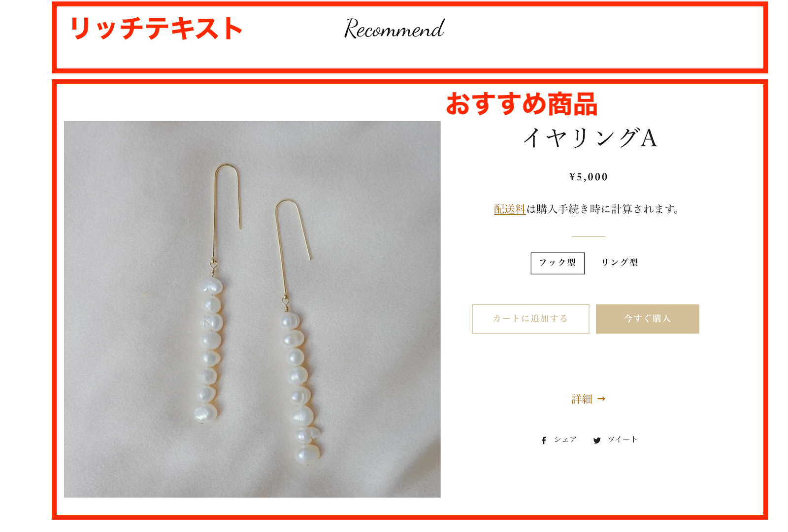Click the シェア share text
Screen dimensions: 788x532
[x=565, y=439]
